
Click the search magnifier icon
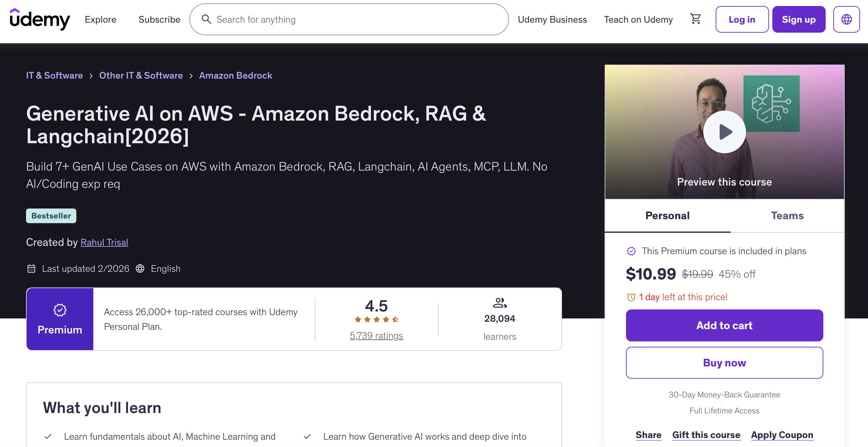(x=206, y=19)
